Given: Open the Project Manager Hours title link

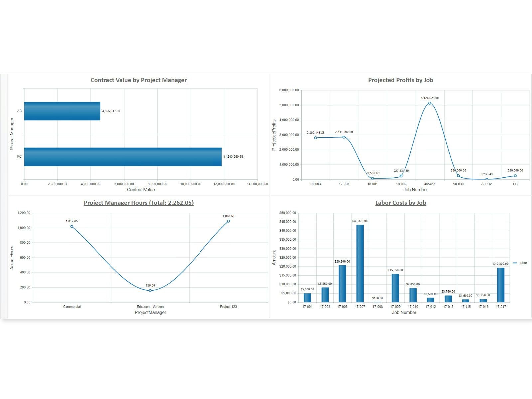Looking at the screenshot, I should pyautogui.click(x=139, y=203).
